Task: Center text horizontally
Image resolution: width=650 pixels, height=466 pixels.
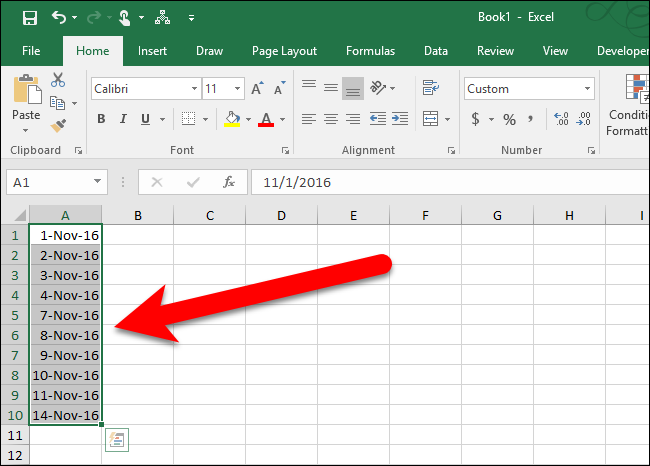Action: coord(331,119)
